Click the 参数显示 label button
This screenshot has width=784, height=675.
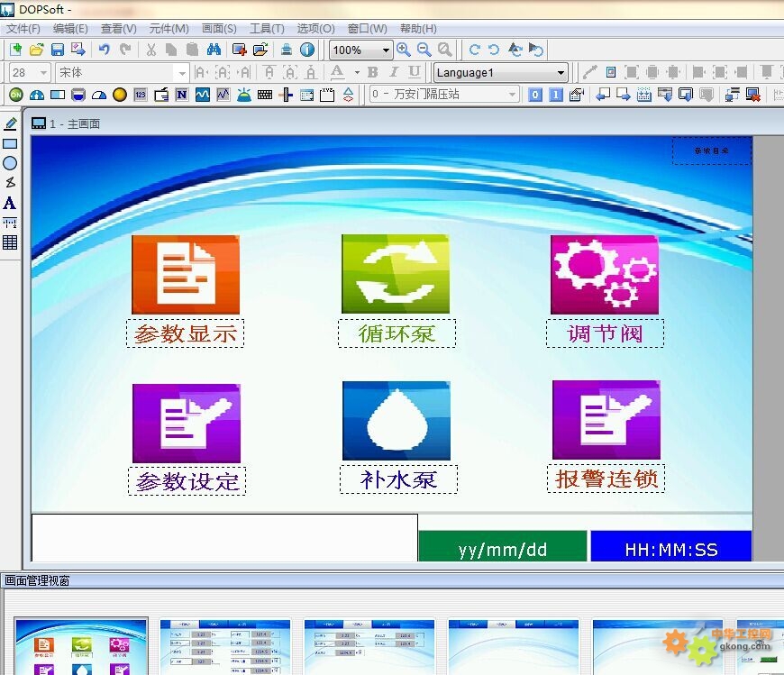point(186,333)
